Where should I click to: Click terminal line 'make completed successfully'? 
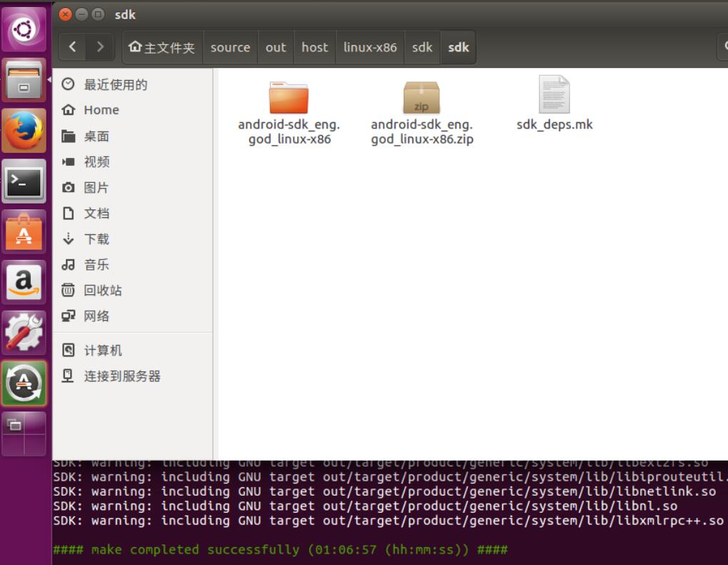point(281,550)
